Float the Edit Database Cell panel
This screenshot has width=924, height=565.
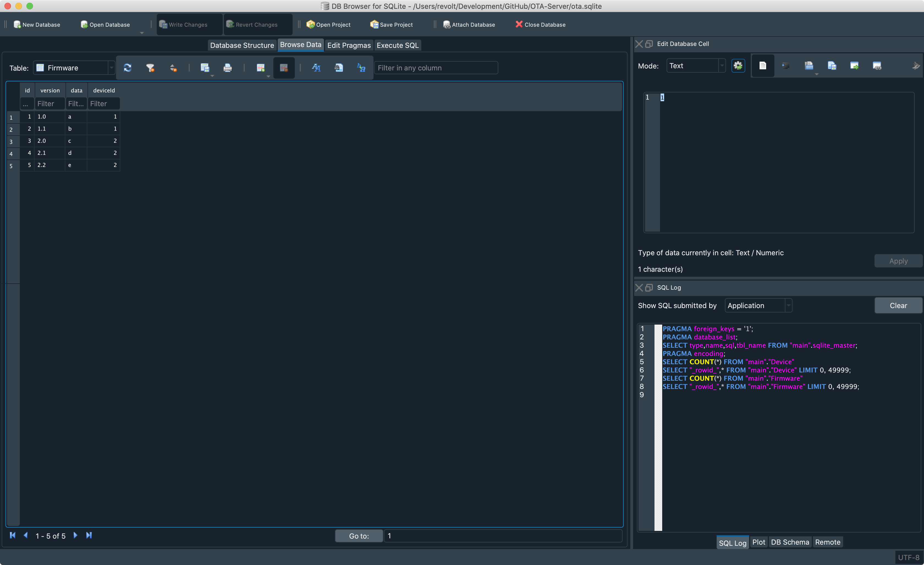click(x=649, y=44)
